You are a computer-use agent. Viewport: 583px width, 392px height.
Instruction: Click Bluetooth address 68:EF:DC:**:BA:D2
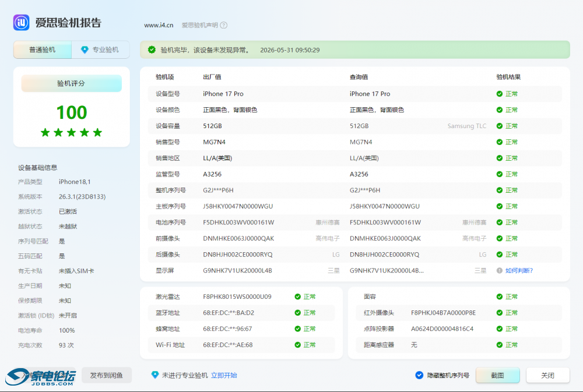point(229,313)
